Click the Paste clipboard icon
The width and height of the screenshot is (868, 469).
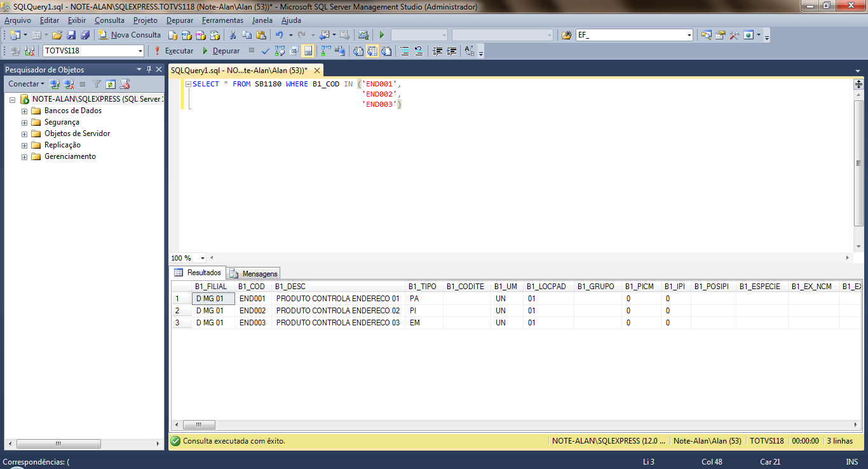point(261,35)
